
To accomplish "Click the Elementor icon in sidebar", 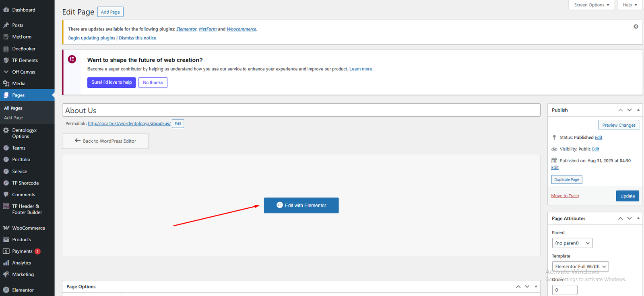I will click(6, 290).
